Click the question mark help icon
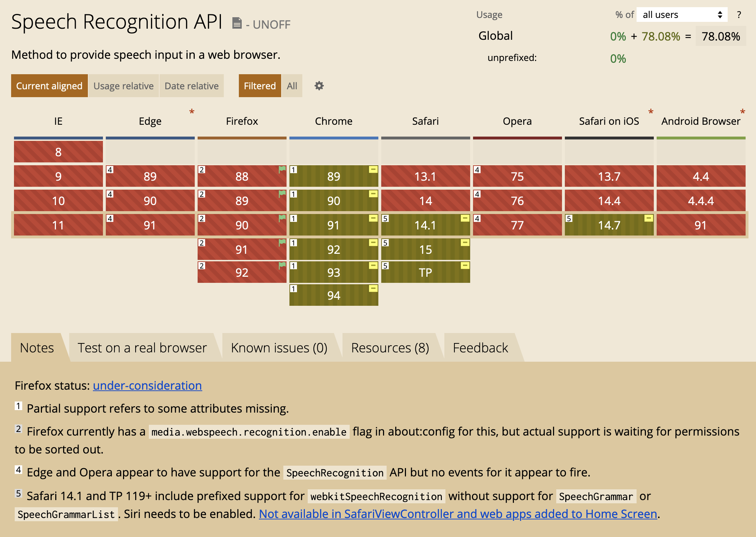The width and height of the screenshot is (756, 537). coord(740,15)
